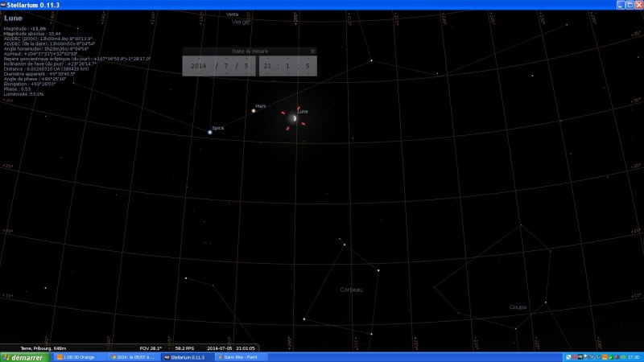
Task: Decrease the day with its down arrow
Action: 246,74
